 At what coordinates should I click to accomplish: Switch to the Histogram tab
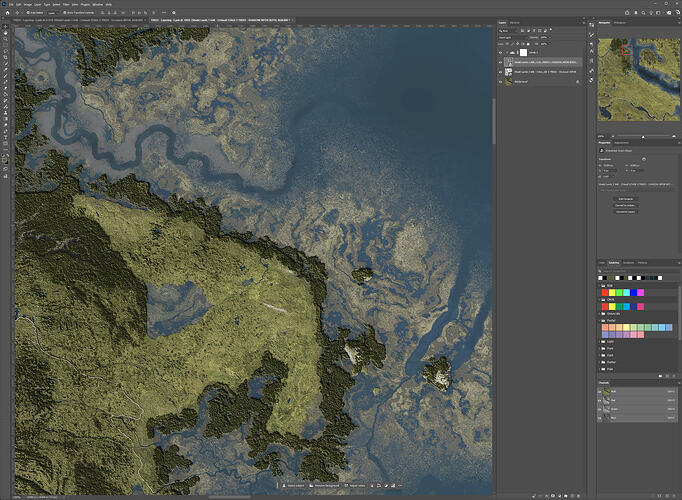[620, 23]
